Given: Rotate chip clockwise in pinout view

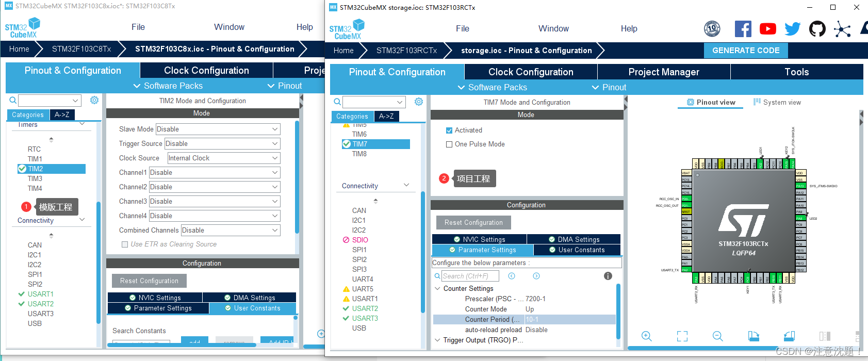Looking at the screenshot, I should coord(754,336).
